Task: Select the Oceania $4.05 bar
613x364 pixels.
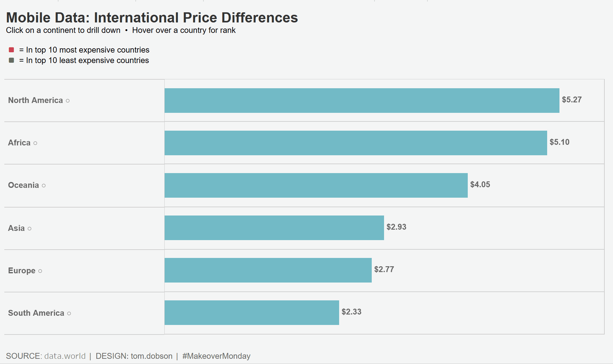Action: point(316,185)
